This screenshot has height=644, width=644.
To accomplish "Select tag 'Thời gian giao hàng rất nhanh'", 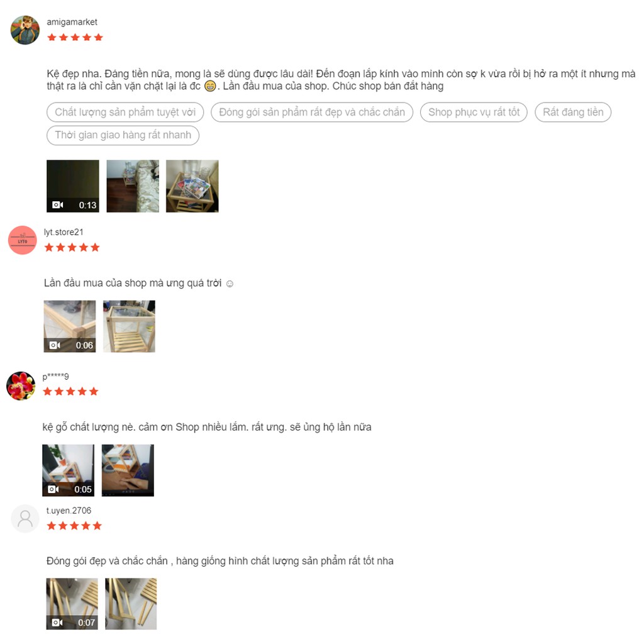I will click(x=123, y=135).
